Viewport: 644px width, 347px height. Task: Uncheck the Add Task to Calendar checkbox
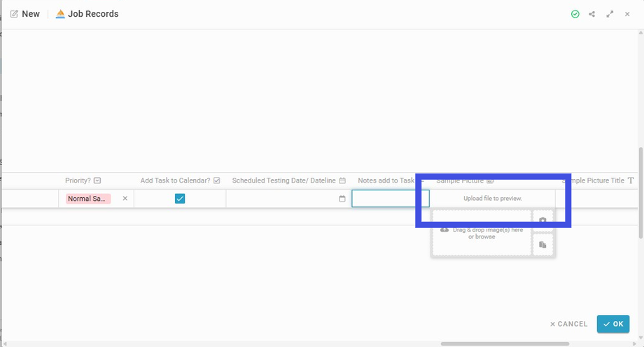coord(180,199)
